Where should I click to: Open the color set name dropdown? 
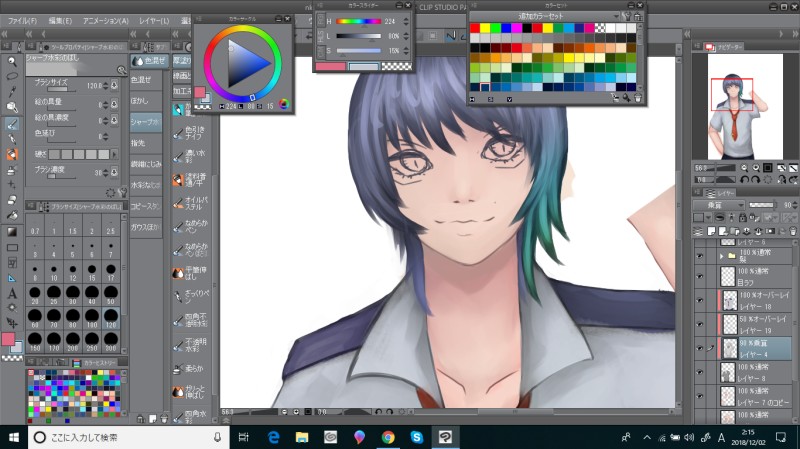point(546,16)
